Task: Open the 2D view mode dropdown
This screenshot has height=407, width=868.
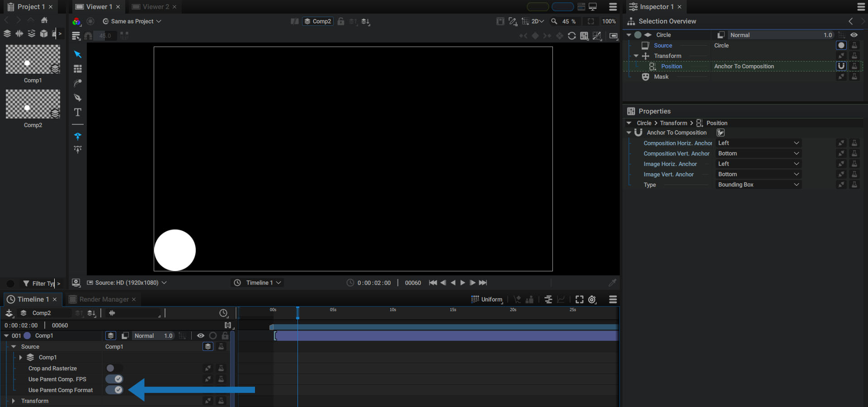Action: point(538,21)
